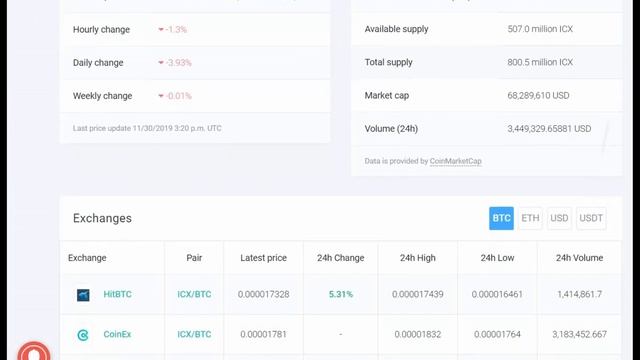This screenshot has width=640, height=360.
Task: Click HitBTC 24h high 0.000017439
Action: [x=418, y=294]
